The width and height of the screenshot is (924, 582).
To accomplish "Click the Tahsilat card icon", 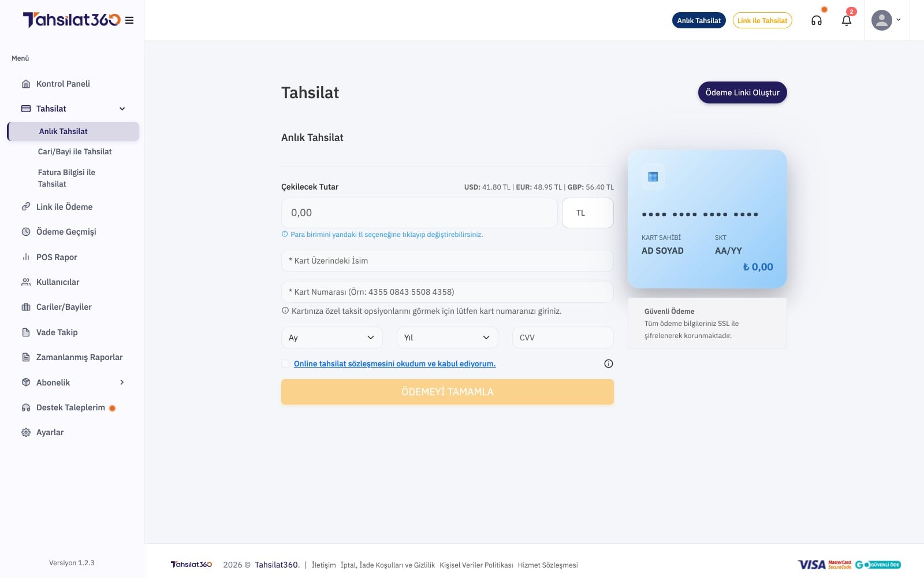I will tap(26, 109).
